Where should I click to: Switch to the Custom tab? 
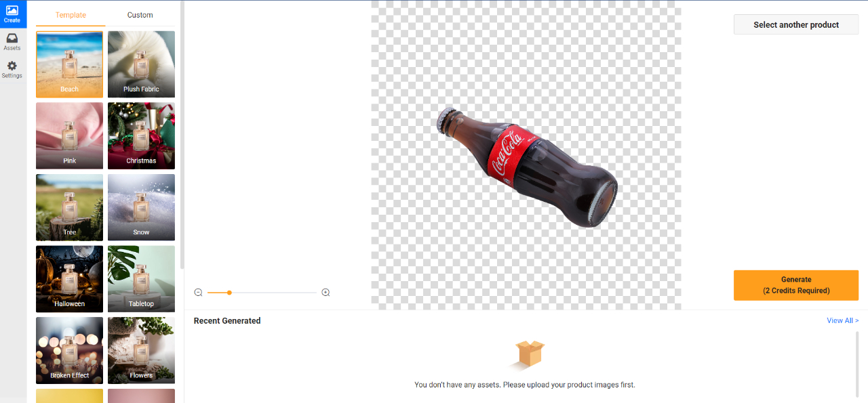click(x=140, y=14)
